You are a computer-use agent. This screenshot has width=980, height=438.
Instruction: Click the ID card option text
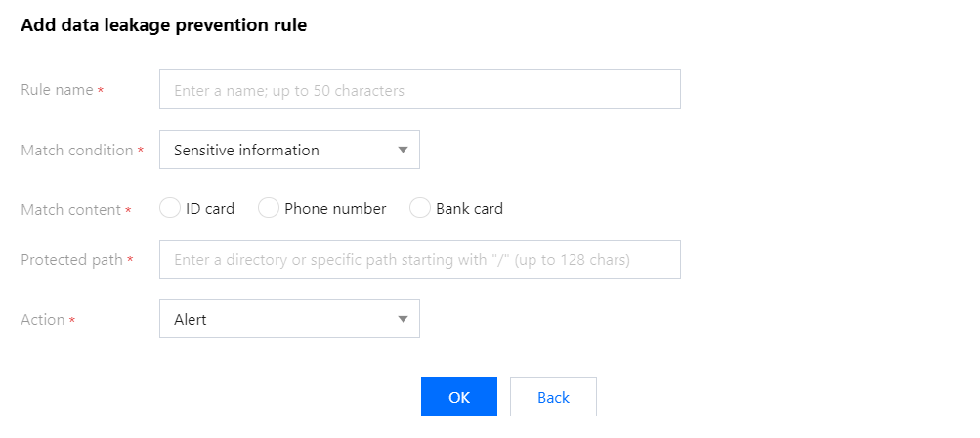(x=210, y=209)
